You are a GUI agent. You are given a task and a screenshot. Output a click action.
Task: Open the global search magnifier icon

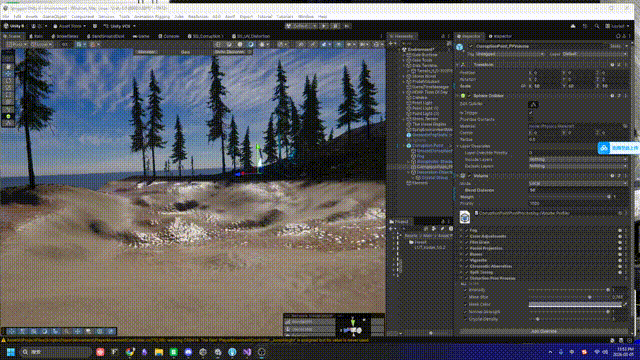pyautogui.click(x=596, y=26)
